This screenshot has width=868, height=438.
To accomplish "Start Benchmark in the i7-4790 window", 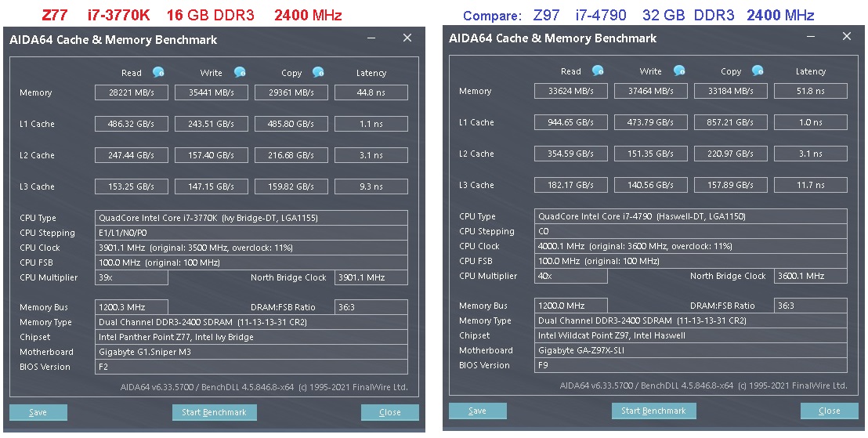I will [654, 411].
